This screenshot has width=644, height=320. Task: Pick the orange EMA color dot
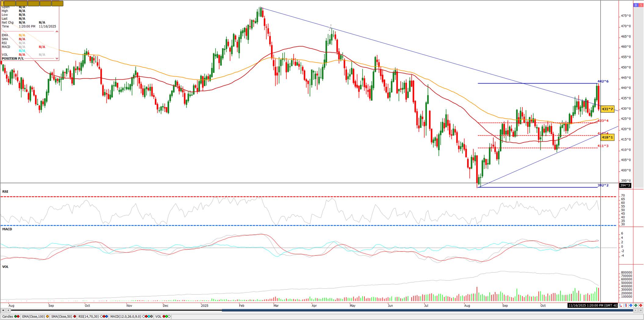pyautogui.click(x=47, y=317)
